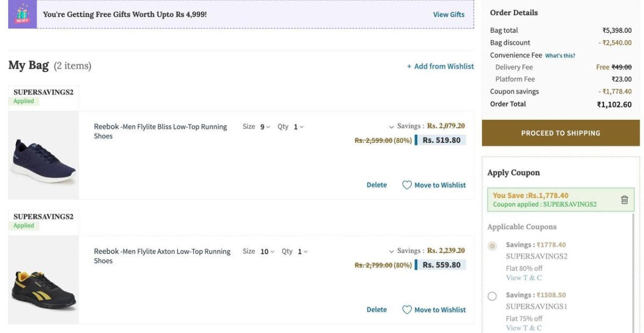
Task: Click What's this? beside Convenience Fee
Action: 560,55
